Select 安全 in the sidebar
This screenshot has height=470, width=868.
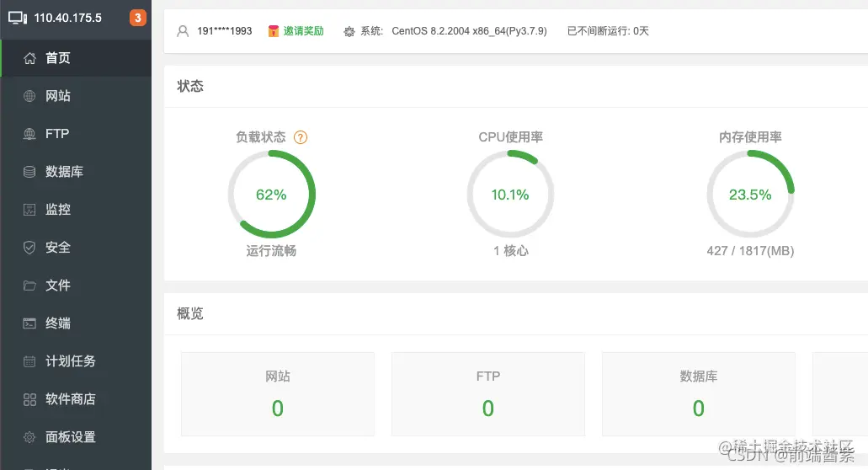click(x=76, y=248)
